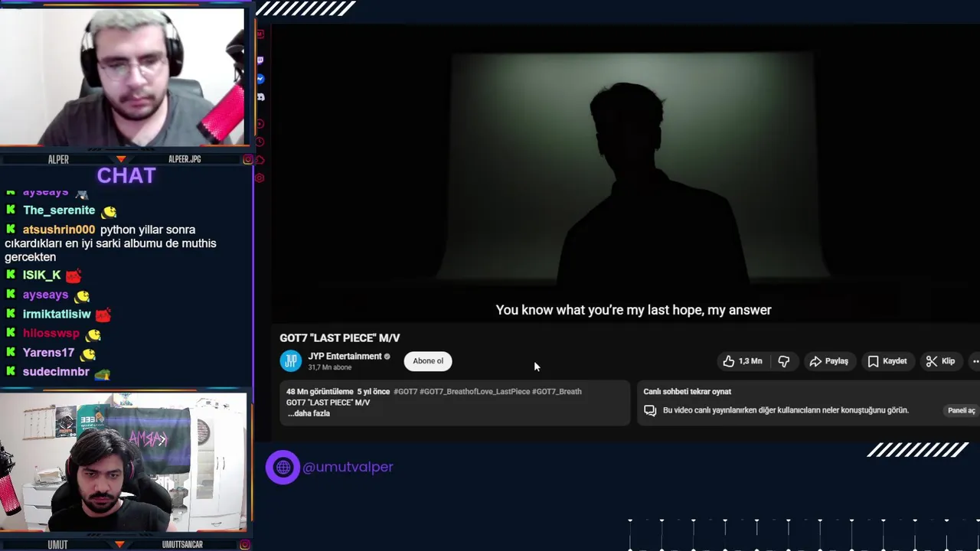Click hilosswsp username in chat
980x551 pixels.
tap(51, 334)
